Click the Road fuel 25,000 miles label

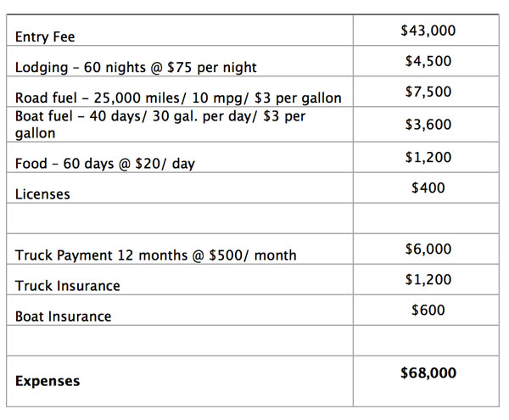pos(178,98)
